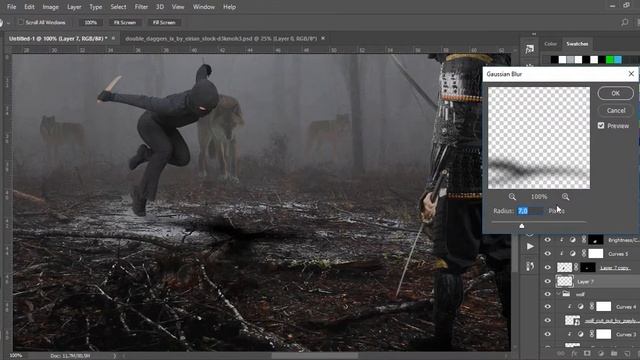Viewport: 640px width, 360px height.
Task: Switch to the double_daggers document tab
Action: tap(221, 38)
